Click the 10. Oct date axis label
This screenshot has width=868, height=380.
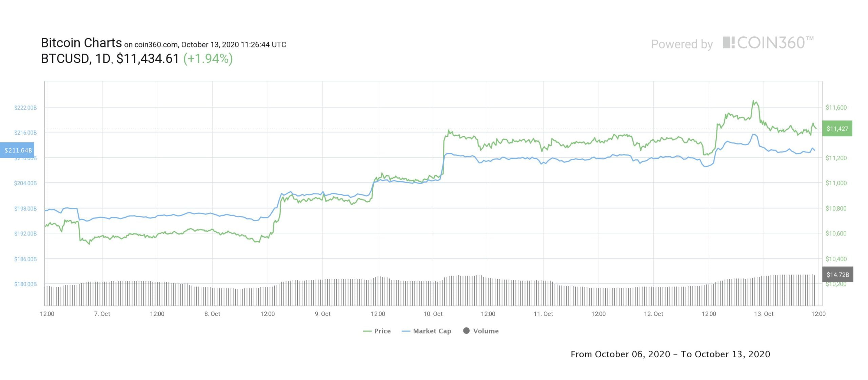[433, 314]
